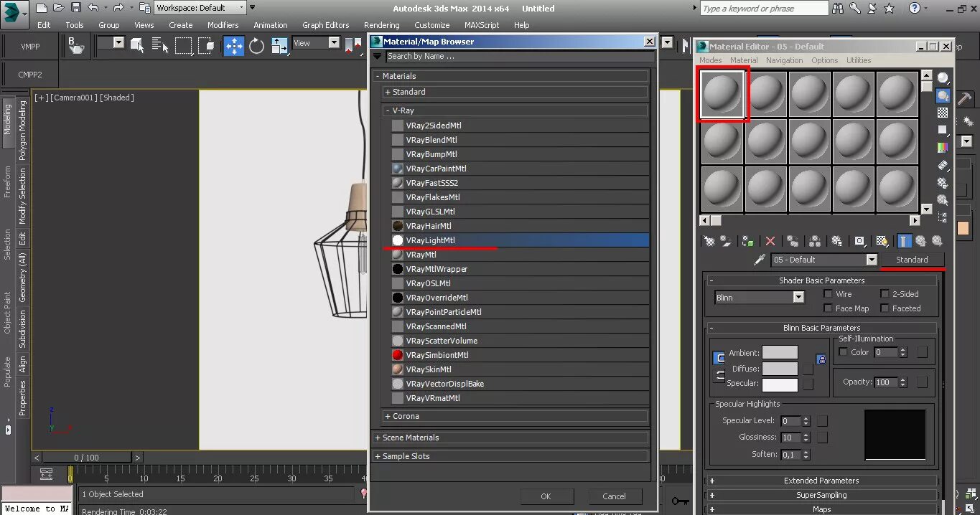The height and width of the screenshot is (515, 980).
Task: Enable the Face Map checkbox
Action: (829, 308)
